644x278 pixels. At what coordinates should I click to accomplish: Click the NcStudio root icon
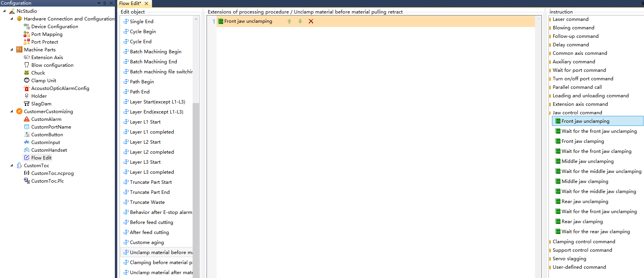pos(12,11)
